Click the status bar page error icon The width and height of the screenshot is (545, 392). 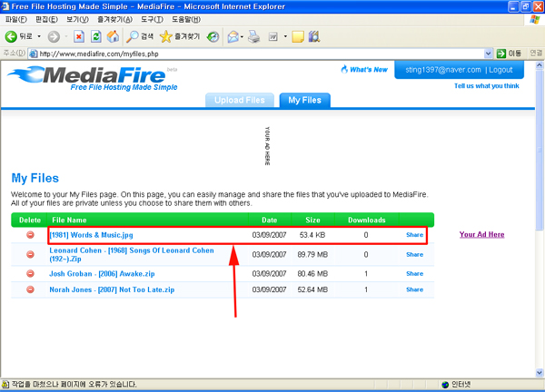click(x=5, y=384)
